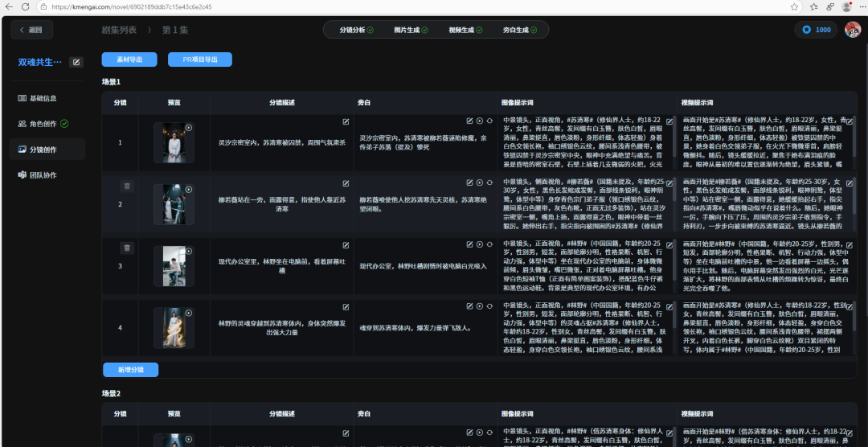Delete shot 3 with the trash icon
The image size is (868, 447).
pos(126,248)
